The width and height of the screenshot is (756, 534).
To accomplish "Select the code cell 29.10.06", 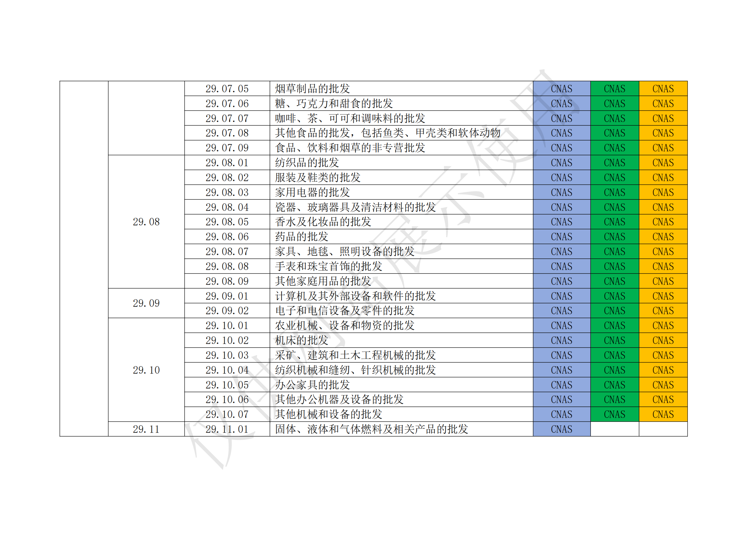I will [x=227, y=399].
